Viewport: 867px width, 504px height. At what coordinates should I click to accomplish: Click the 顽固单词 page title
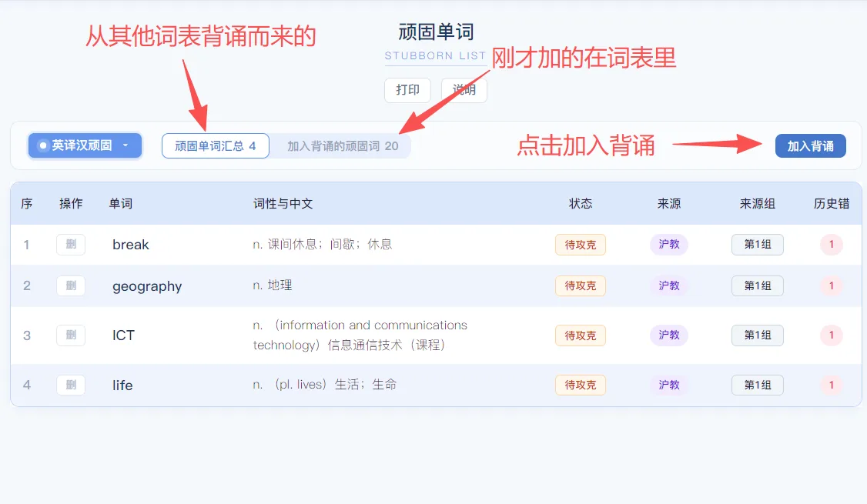click(x=436, y=32)
